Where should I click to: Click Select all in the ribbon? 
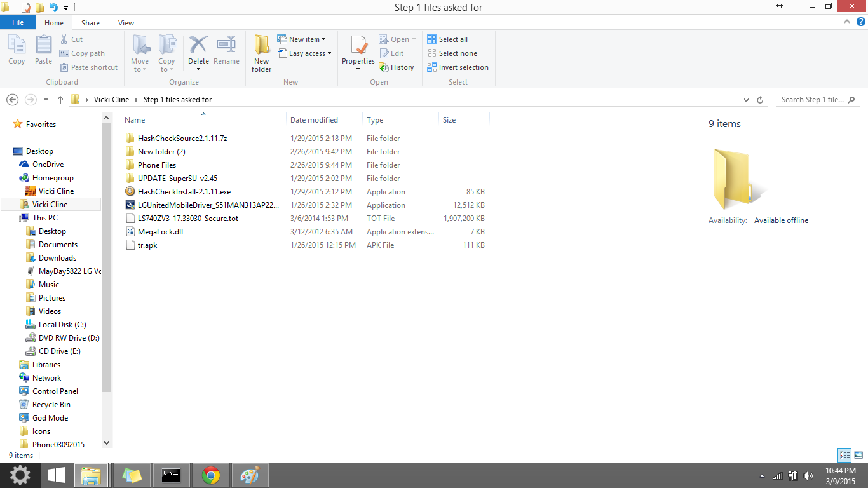[447, 39]
